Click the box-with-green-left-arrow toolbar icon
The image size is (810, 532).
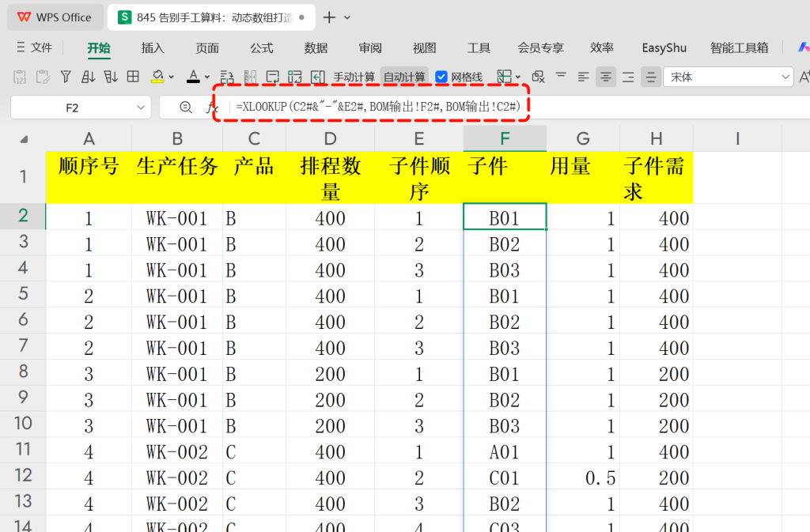pyautogui.click(x=318, y=77)
